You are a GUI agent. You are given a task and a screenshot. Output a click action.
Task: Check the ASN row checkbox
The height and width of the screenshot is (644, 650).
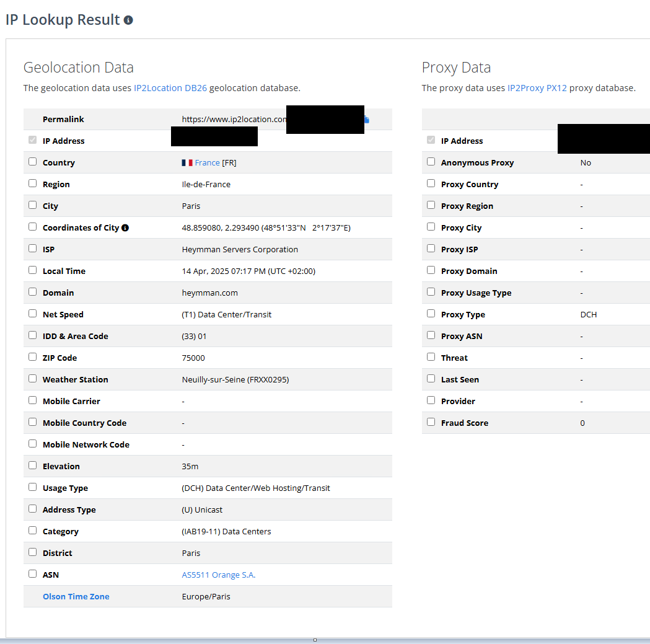pyautogui.click(x=33, y=573)
